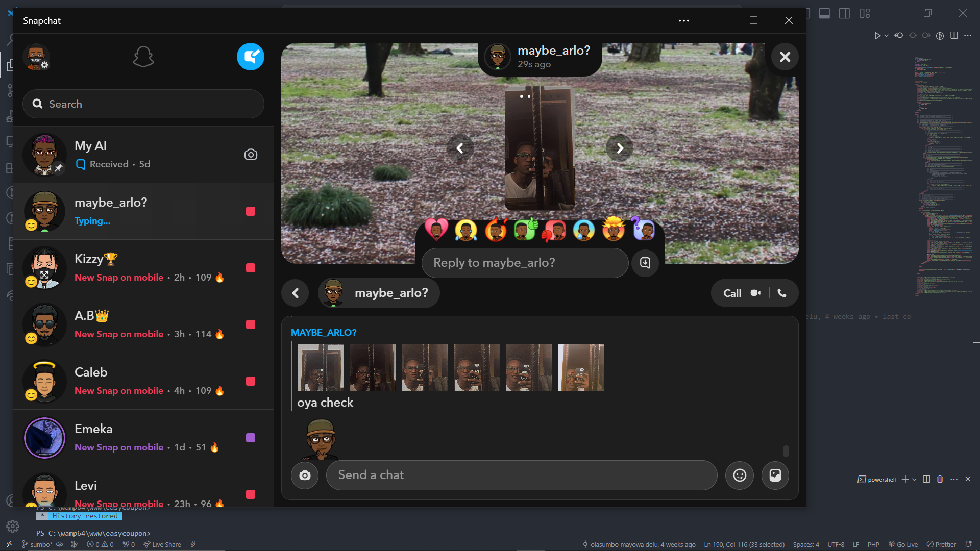Select the powershell terminal tab
The image size is (980, 551).
click(877, 480)
